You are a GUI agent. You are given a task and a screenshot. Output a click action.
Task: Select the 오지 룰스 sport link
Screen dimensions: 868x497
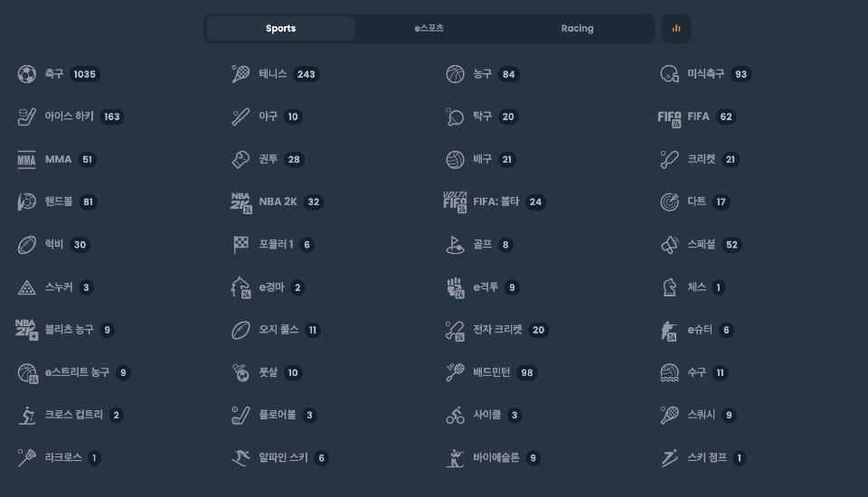[x=276, y=330]
